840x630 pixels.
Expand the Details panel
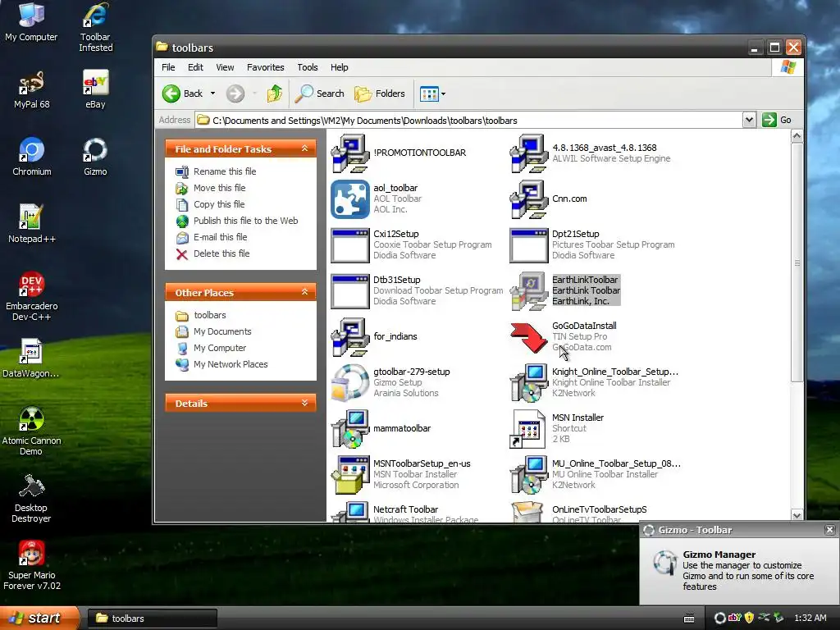coord(305,403)
